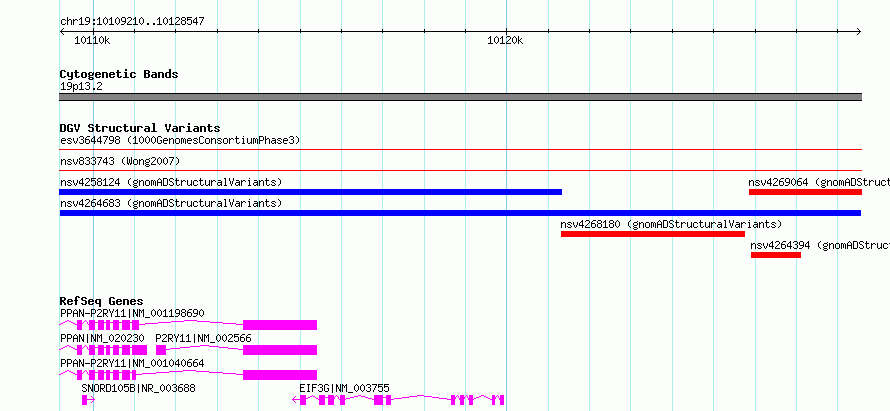This screenshot has height=411, width=890.
Task: Click the short red bar of nsv4264394
Action: (776, 255)
